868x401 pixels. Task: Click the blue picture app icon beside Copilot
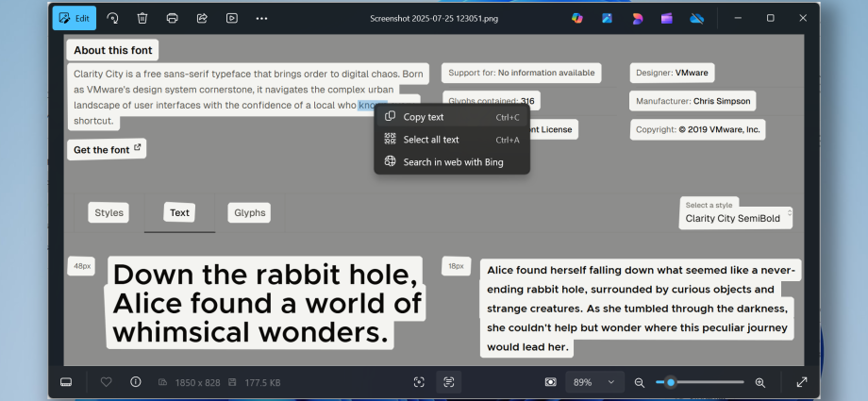(608, 18)
